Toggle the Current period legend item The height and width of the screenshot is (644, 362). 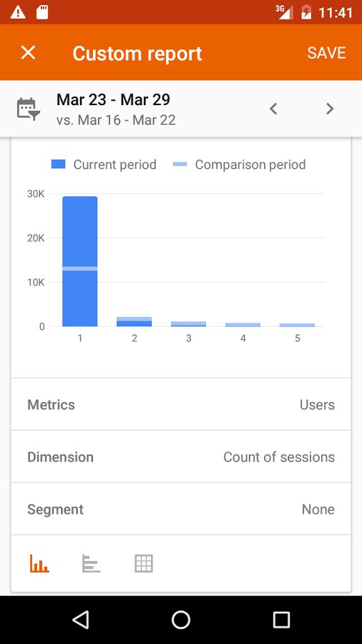104,165
